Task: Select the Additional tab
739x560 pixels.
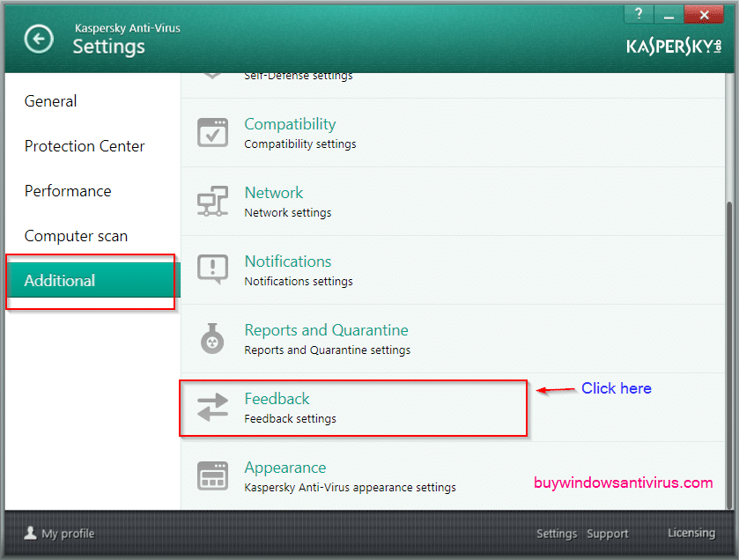Action: pyautogui.click(x=60, y=281)
